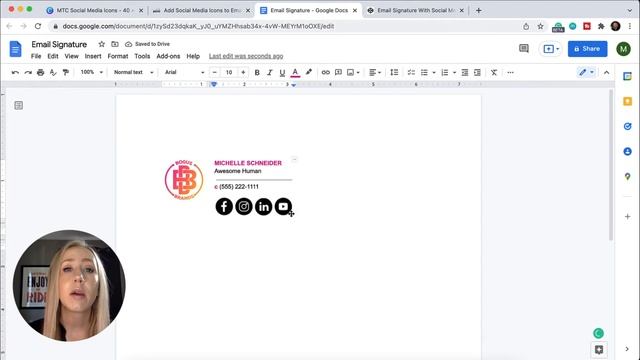
Task: Click the Facebook icon in signature
Action: click(224, 207)
